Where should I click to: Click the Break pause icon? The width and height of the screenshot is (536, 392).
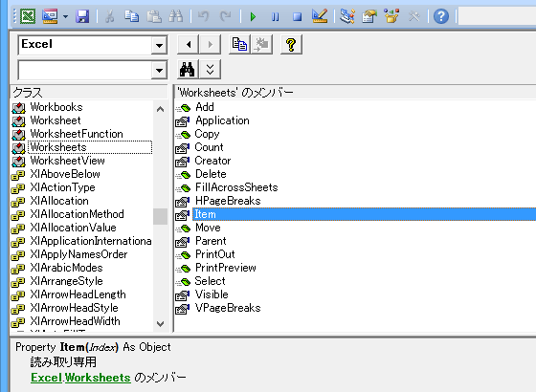(x=276, y=16)
